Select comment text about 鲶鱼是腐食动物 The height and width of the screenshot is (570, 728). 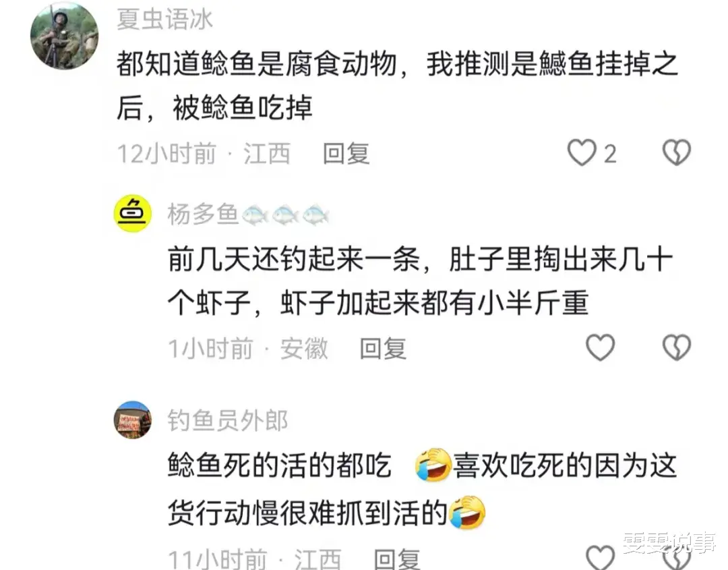(x=398, y=86)
